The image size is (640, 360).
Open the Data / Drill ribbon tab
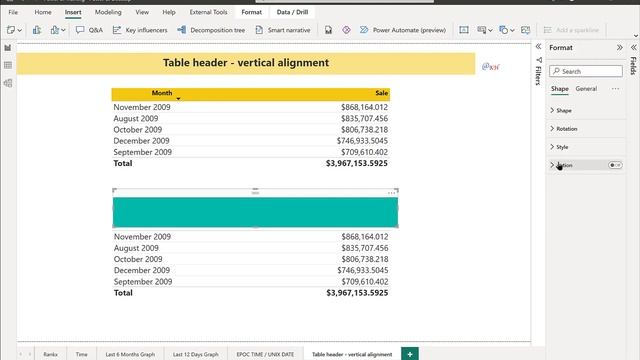292,12
